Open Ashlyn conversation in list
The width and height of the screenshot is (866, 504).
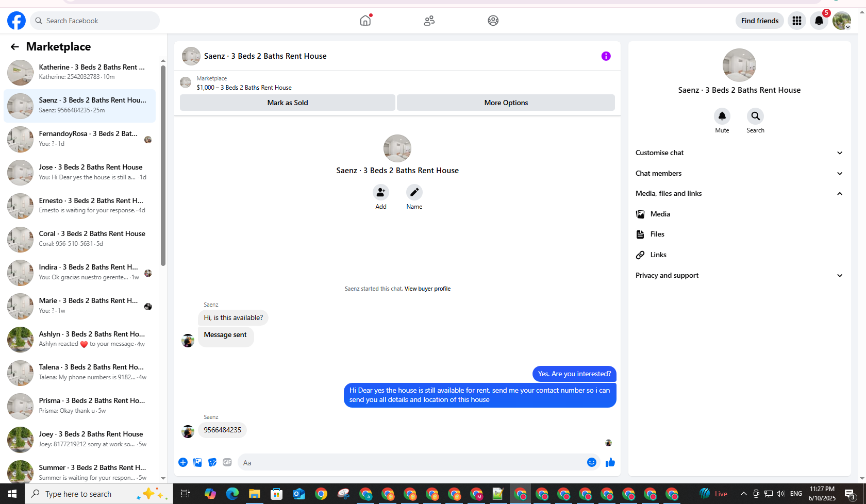(80, 340)
